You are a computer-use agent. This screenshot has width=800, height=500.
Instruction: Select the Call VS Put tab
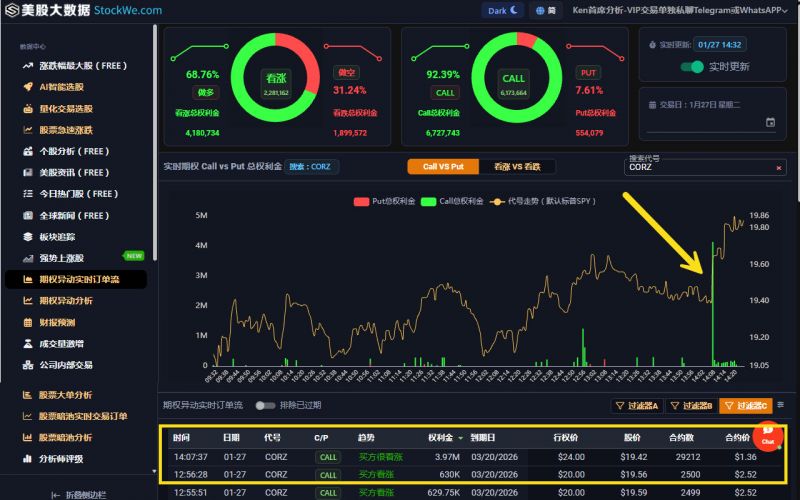[443, 167]
